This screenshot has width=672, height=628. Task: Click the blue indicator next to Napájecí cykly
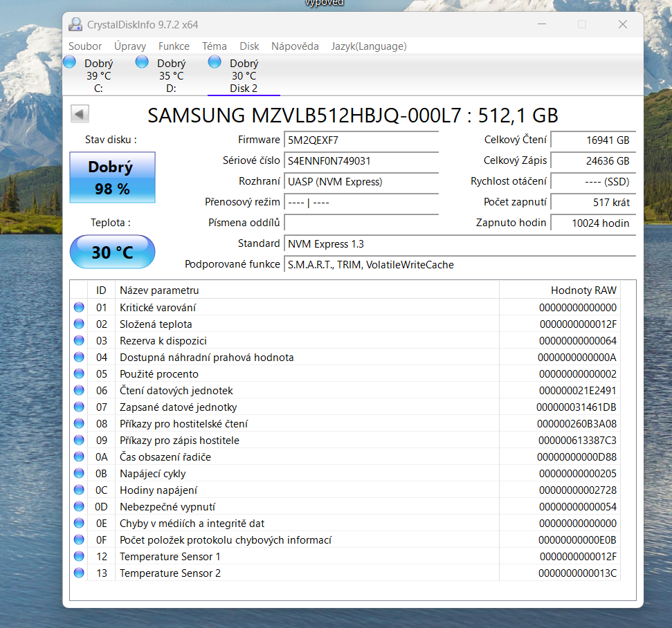(78, 472)
